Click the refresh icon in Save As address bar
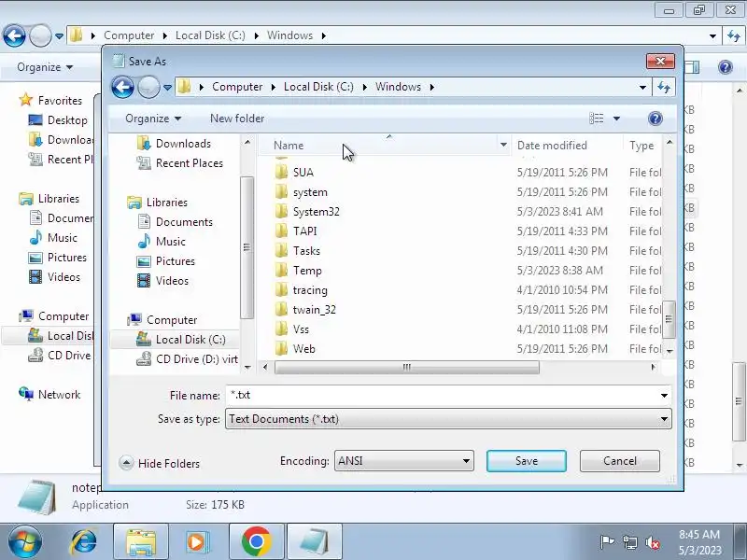This screenshot has height=560, width=747. pos(664,87)
